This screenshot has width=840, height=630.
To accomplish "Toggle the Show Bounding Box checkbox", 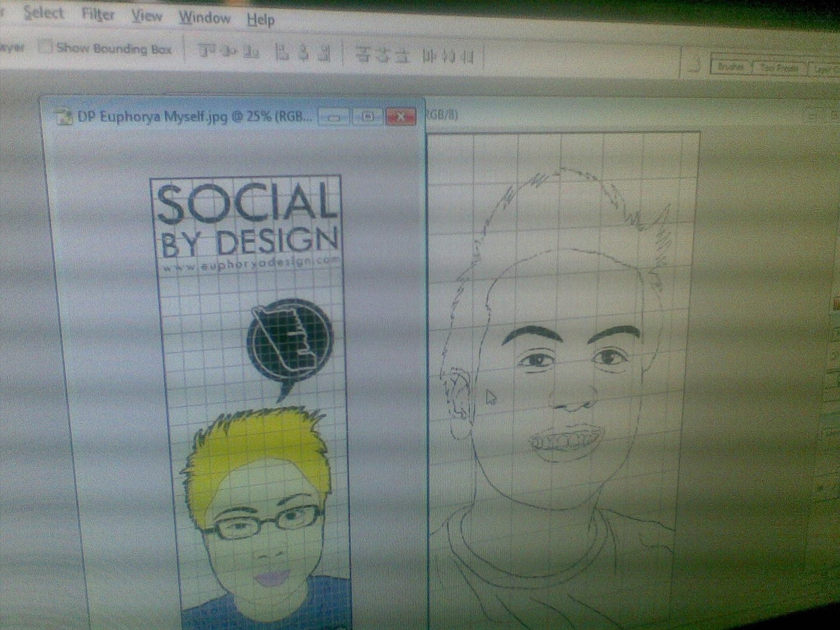I will 46,47.
